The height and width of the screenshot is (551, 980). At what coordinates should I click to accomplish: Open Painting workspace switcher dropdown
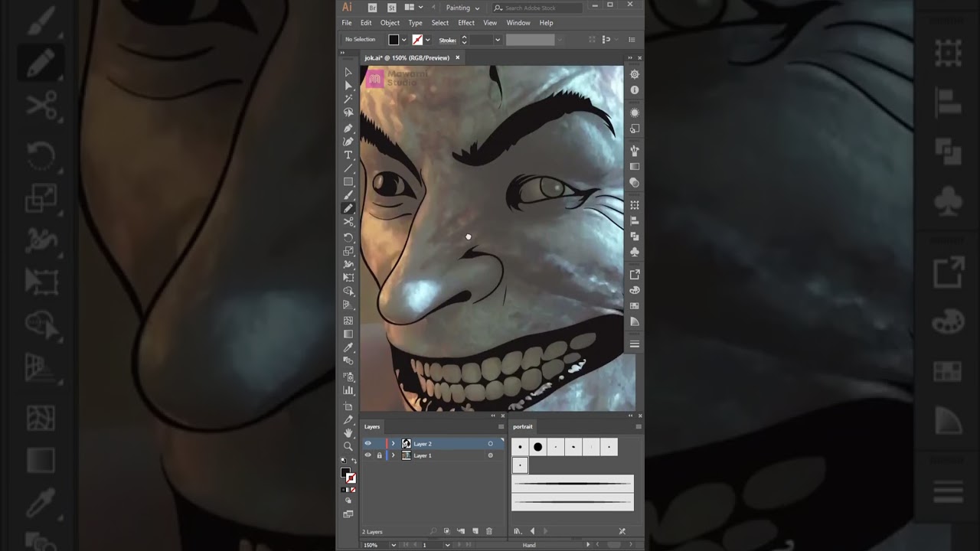pos(462,8)
